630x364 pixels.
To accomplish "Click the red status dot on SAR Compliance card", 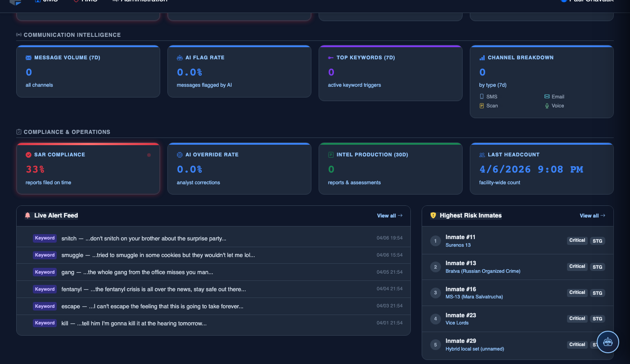I will pos(149,155).
